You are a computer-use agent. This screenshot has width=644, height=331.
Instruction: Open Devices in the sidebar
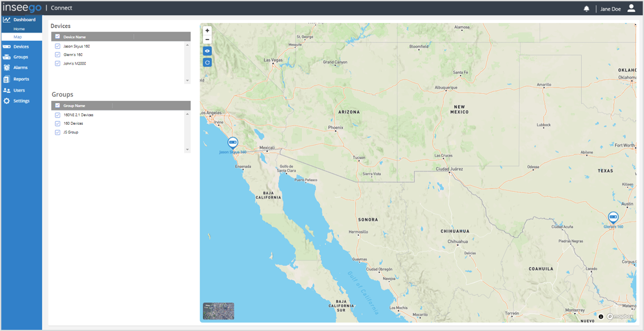tap(21, 46)
